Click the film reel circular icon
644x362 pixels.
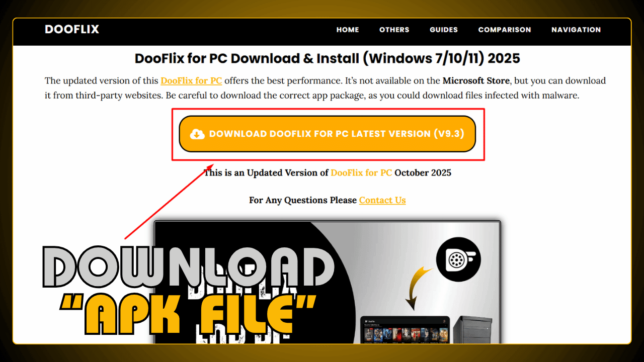pyautogui.click(x=458, y=259)
